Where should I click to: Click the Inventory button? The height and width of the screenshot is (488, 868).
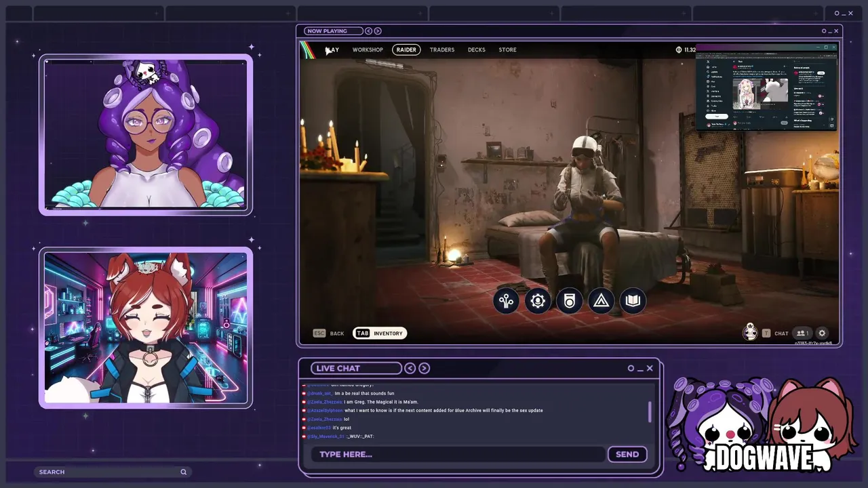[380, 333]
